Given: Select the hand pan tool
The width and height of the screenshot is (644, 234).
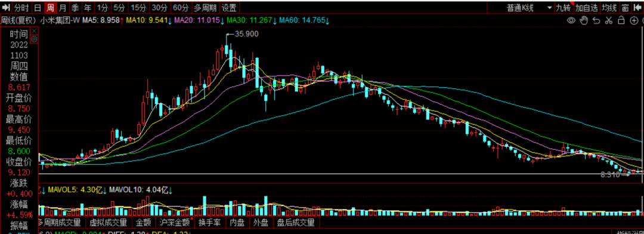Looking at the screenshot, I should [584, 20].
